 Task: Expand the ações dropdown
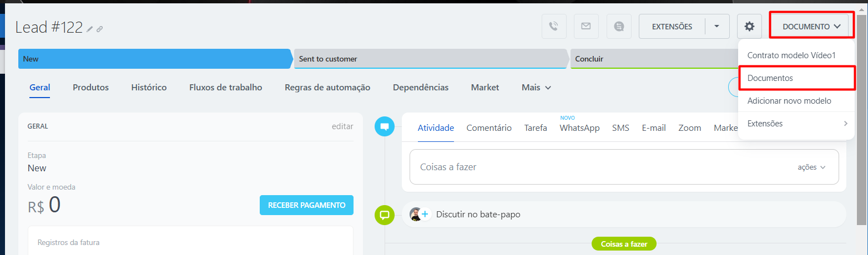[811, 167]
